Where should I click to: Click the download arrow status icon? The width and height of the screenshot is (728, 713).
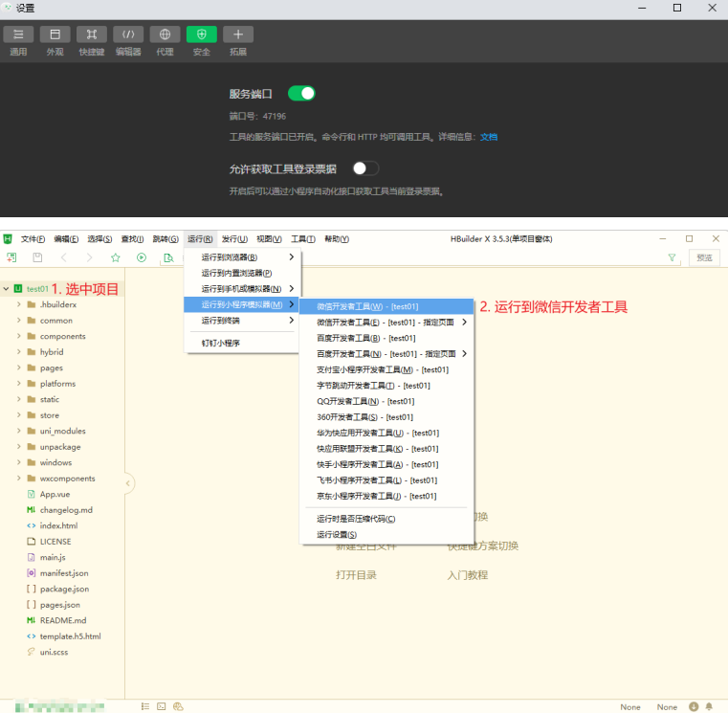(x=694, y=706)
